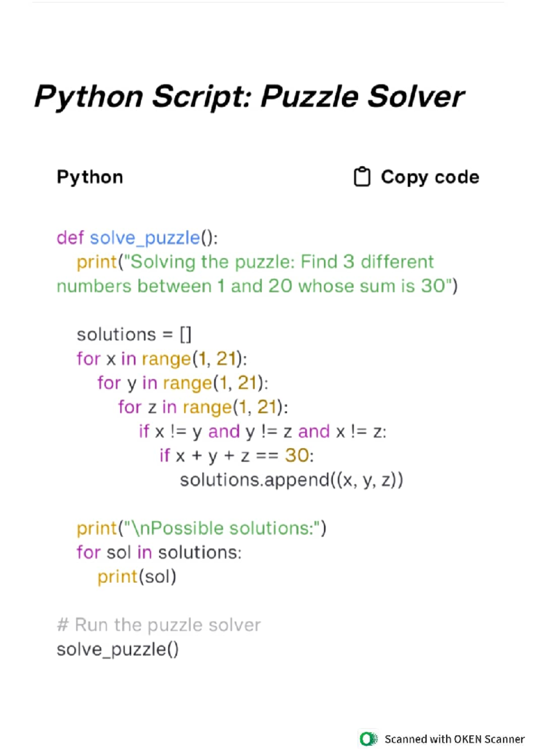Click the solutions = [] assignment line

134,334
